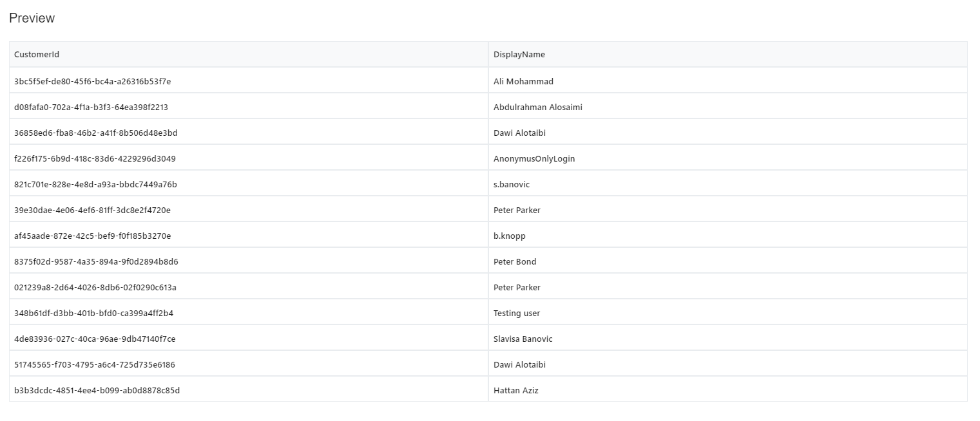Screen dimensions: 980x421
Task: Click customer ID starting with 021239a8
Action: click(95, 288)
